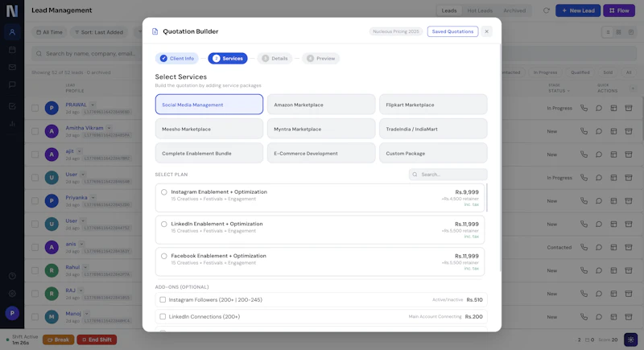
Task: Filter leads by Qualified stage
Action: tap(580, 72)
